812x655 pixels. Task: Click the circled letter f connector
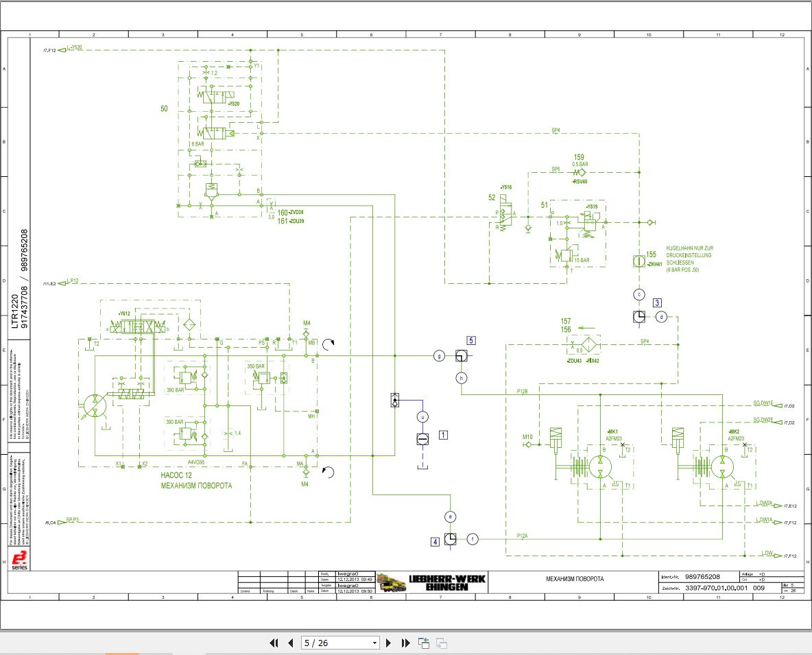pos(472,539)
